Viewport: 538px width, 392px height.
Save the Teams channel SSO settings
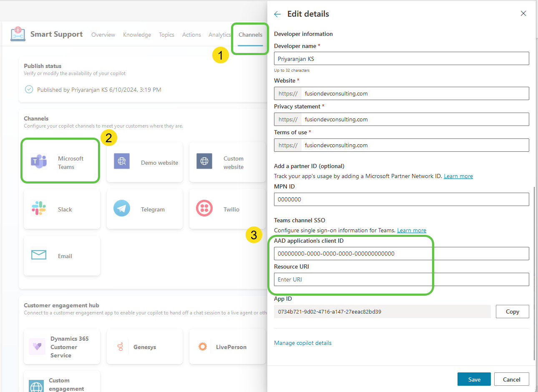[474, 379]
